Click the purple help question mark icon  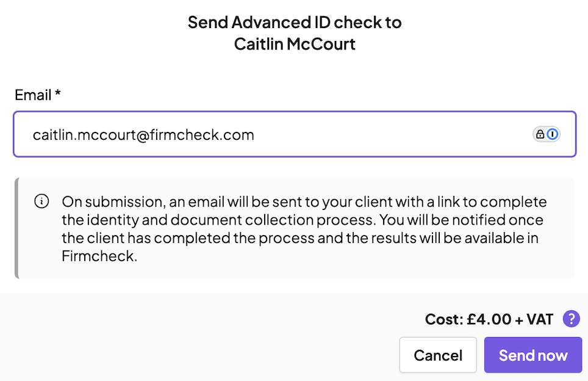[571, 318]
